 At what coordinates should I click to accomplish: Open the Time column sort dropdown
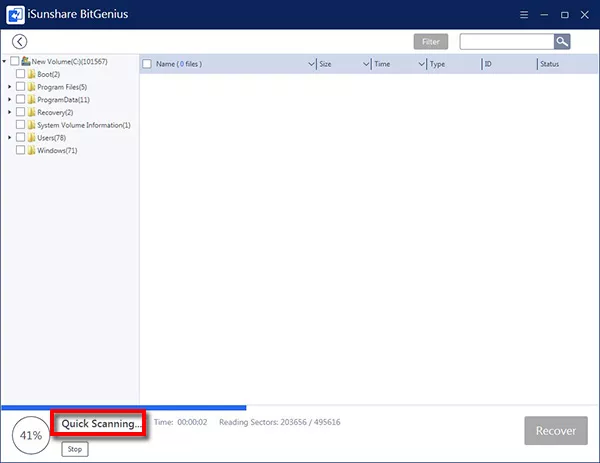pyautogui.click(x=421, y=64)
